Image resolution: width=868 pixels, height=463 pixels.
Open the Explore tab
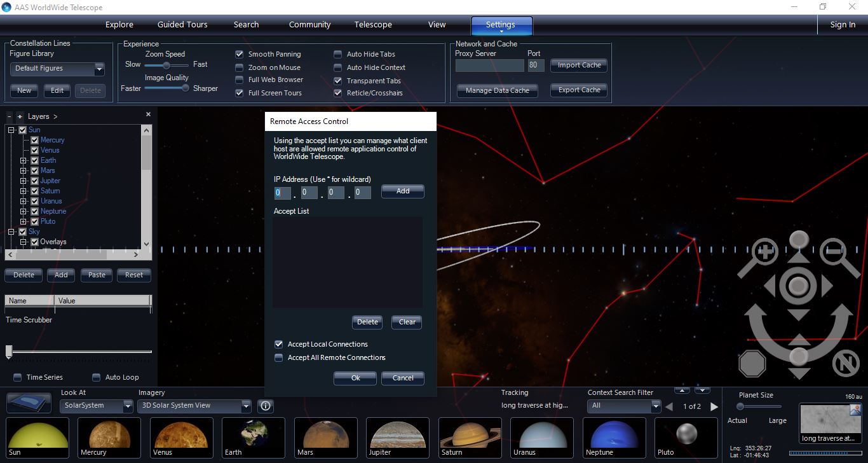coord(119,25)
